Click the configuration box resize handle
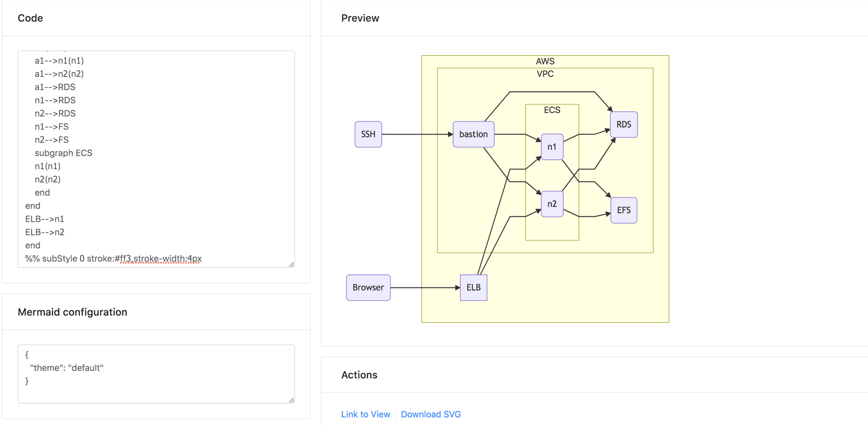Viewport: 868px width, 425px height. (x=292, y=400)
